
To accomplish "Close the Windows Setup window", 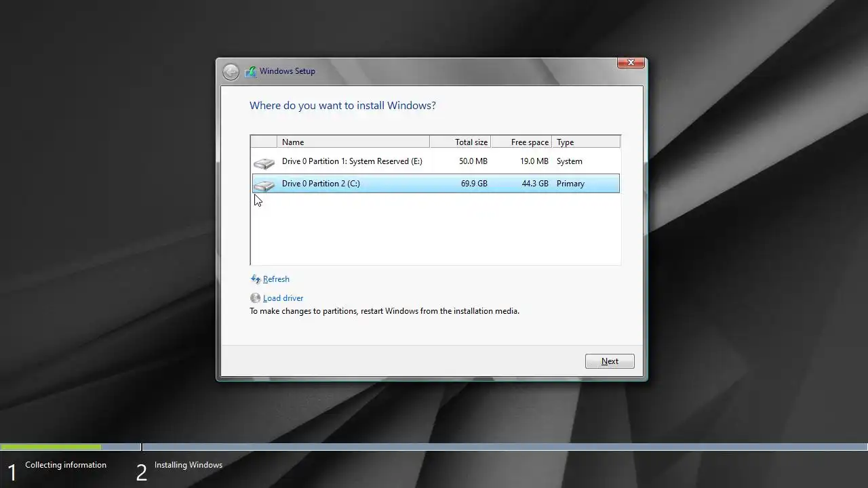I will [x=631, y=62].
